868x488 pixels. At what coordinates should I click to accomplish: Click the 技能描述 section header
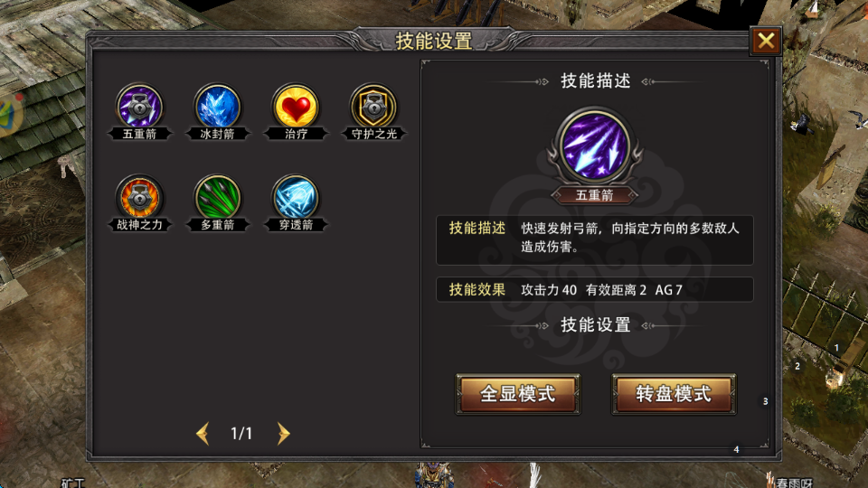tap(596, 80)
